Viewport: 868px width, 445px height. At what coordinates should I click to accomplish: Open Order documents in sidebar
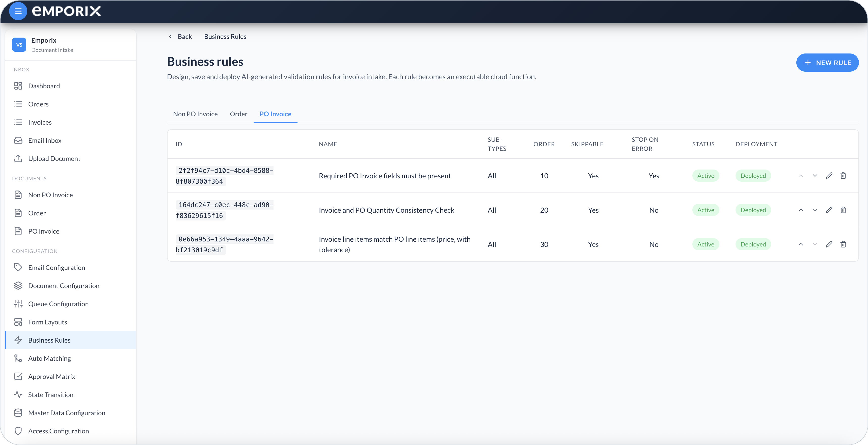point(71,213)
